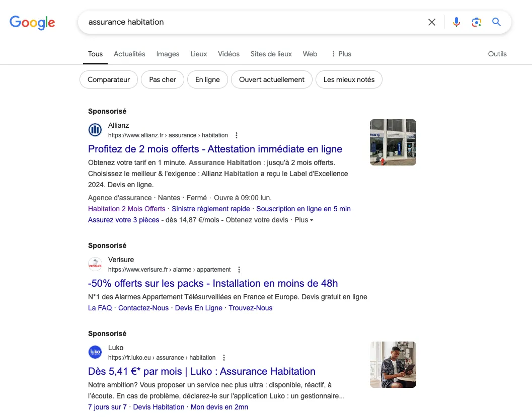Viewport: 532px width, 417px height.
Task: Open the Outils options
Action: (x=497, y=54)
